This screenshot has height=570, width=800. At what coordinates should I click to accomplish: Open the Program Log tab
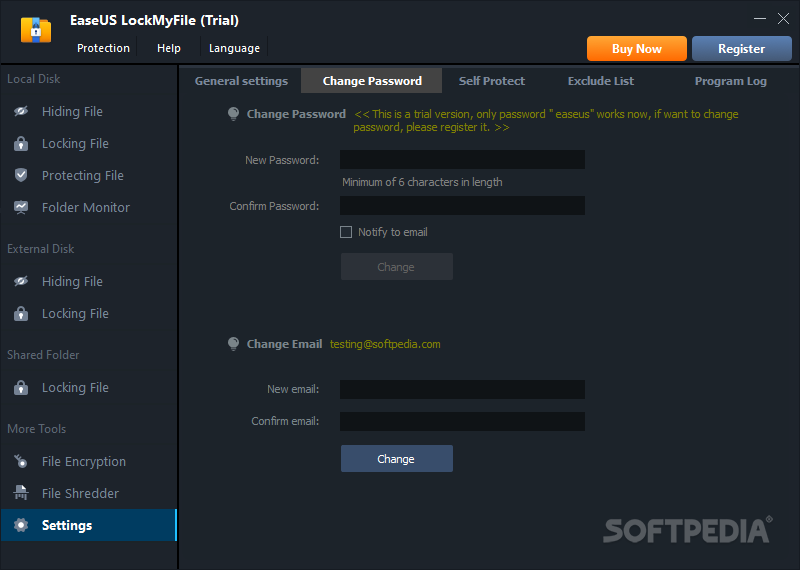tap(730, 81)
